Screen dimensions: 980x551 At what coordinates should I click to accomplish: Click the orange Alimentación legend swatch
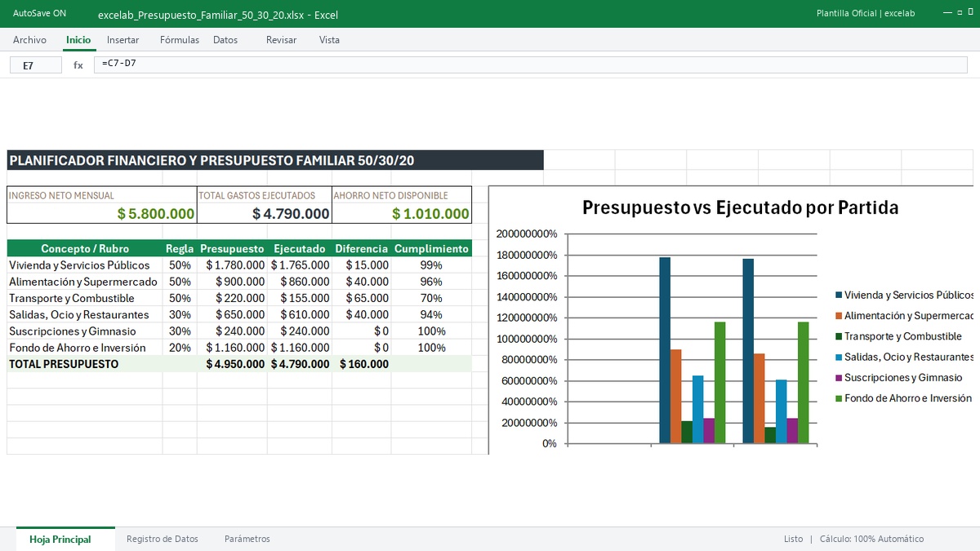click(839, 316)
